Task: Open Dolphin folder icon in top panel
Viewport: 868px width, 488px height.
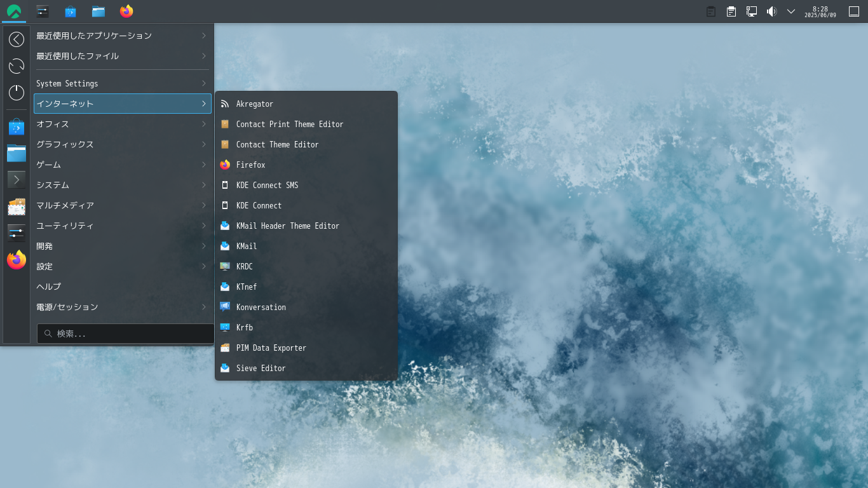Action: click(98, 11)
